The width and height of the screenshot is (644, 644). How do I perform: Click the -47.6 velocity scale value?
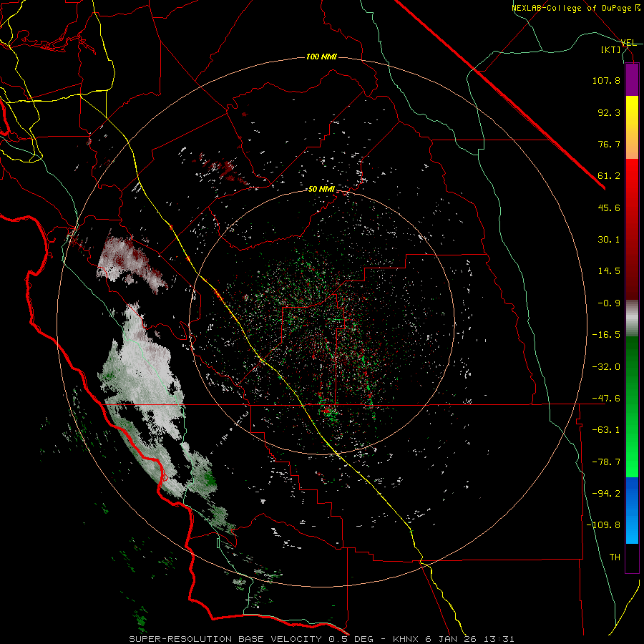606,399
